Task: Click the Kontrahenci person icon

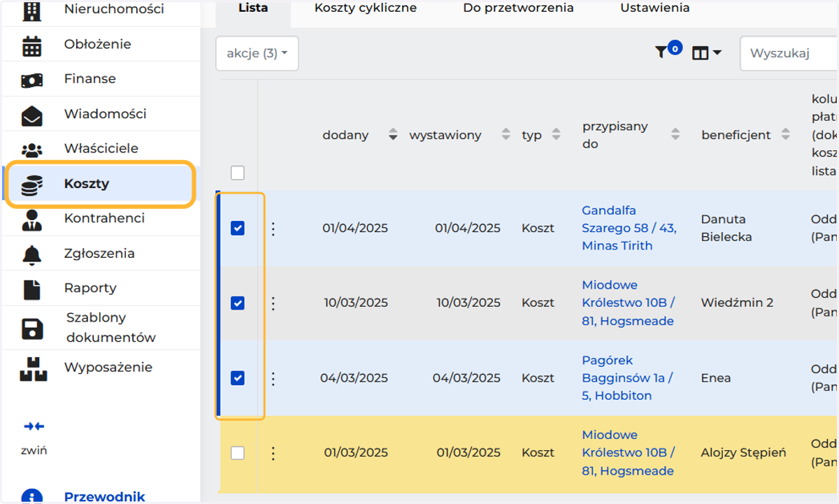Action: pyautogui.click(x=32, y=220)
